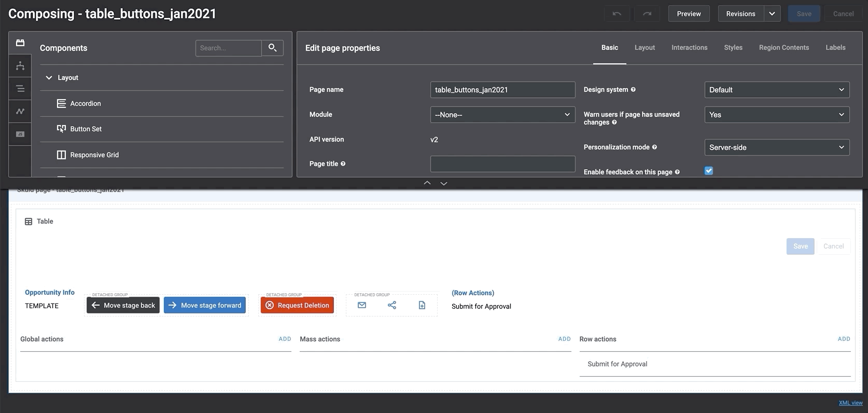Open the Module dropdown

[x=502, y=115]
